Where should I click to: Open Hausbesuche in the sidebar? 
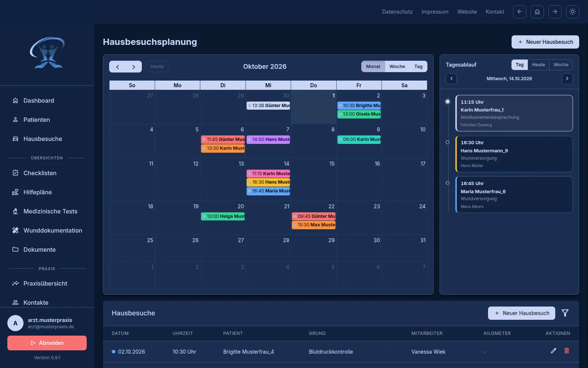tap(47, 139)
